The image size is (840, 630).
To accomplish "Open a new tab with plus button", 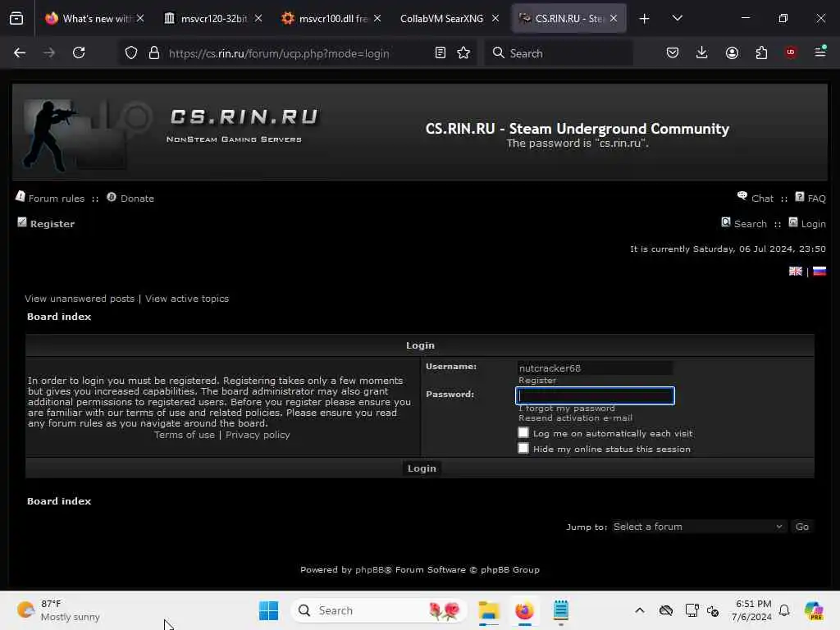I will click(645, 19).
